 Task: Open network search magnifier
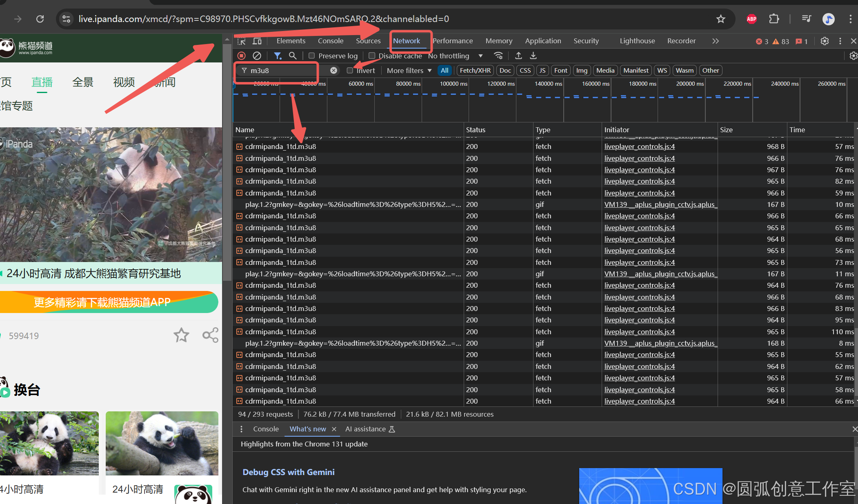[293, 56]
